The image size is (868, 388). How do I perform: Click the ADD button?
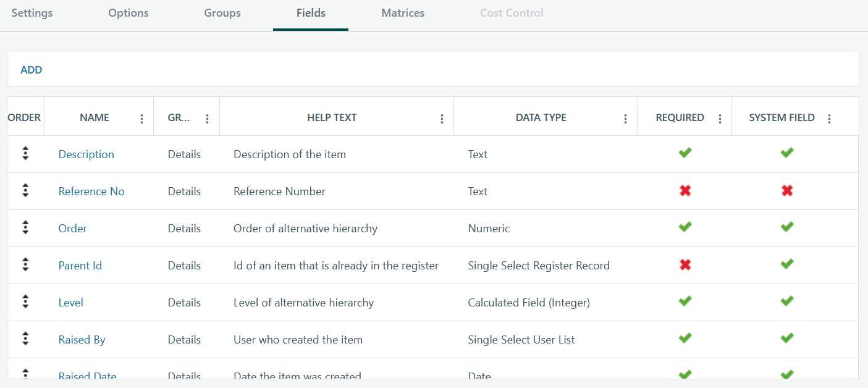coord(32,70)
